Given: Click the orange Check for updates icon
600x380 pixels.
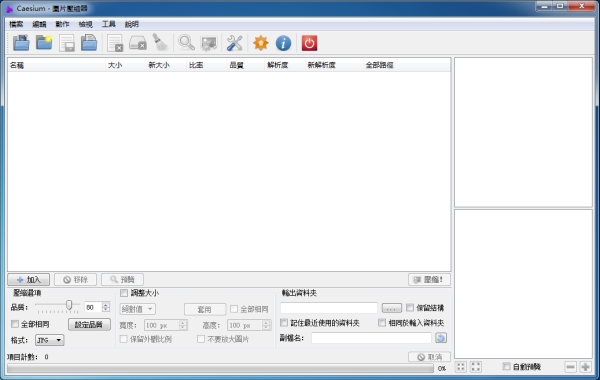Looking at the screenshot, I should (261, 43).
